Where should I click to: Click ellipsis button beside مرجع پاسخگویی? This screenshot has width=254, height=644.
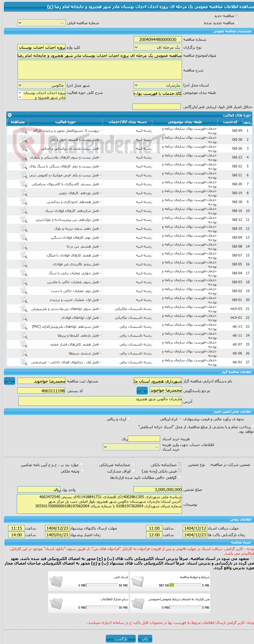point(142,391)
